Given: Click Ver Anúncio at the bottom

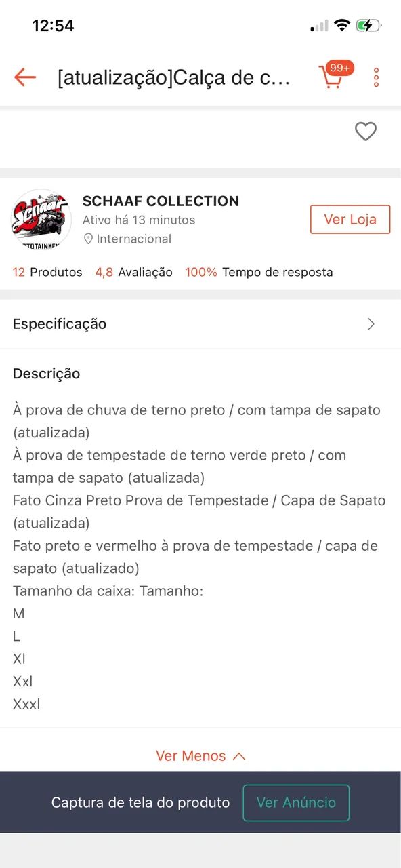Looking at the screenshot, I should click(296, 802).
